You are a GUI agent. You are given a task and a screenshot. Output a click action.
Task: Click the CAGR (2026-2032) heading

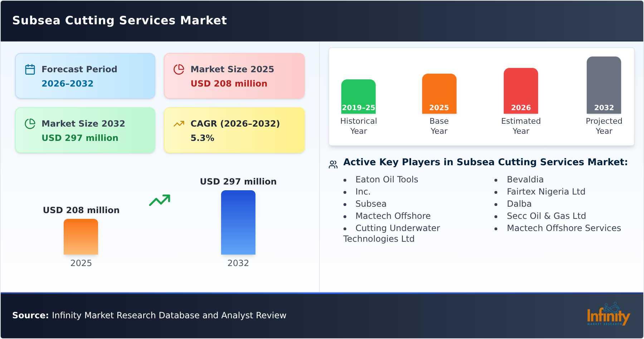point(235,123)
